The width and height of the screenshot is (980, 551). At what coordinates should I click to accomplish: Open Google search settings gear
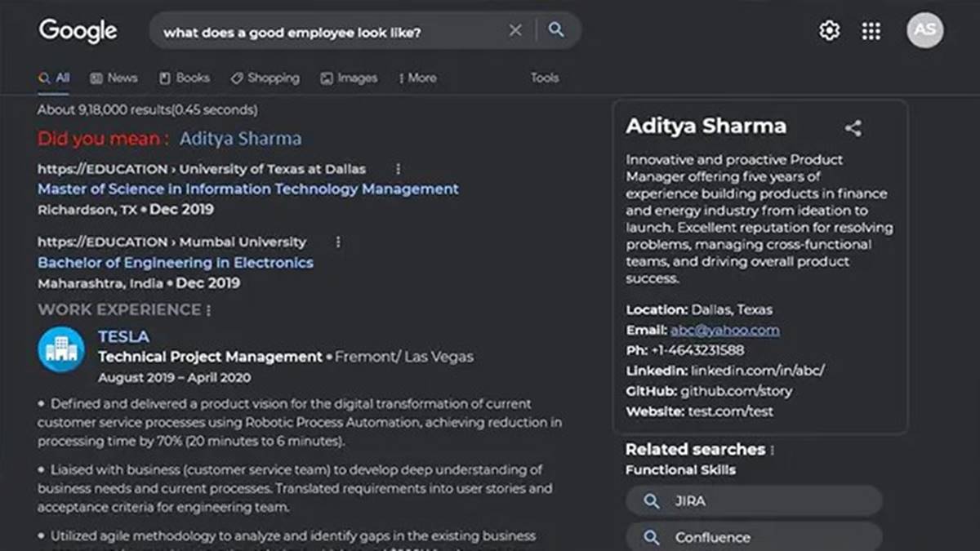tap(828, 30)
